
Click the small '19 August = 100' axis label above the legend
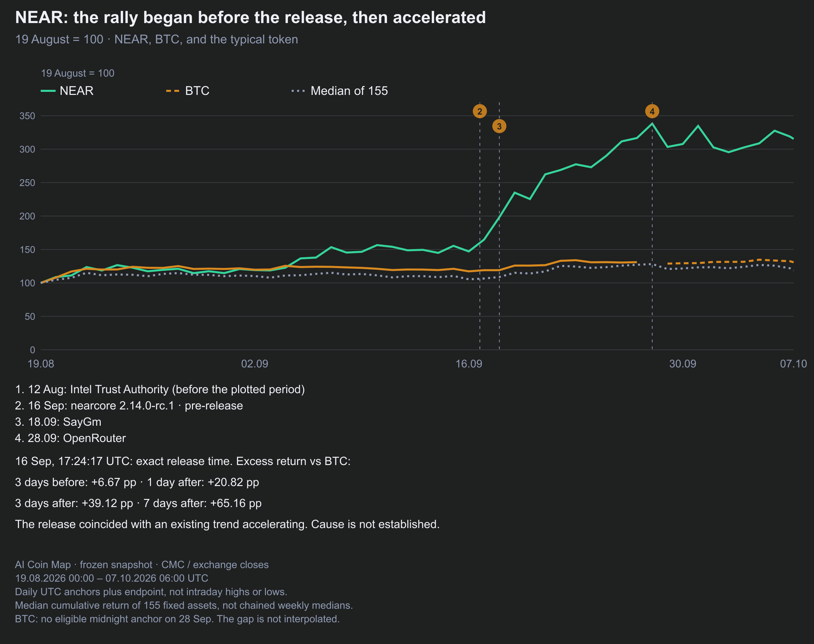78,73
